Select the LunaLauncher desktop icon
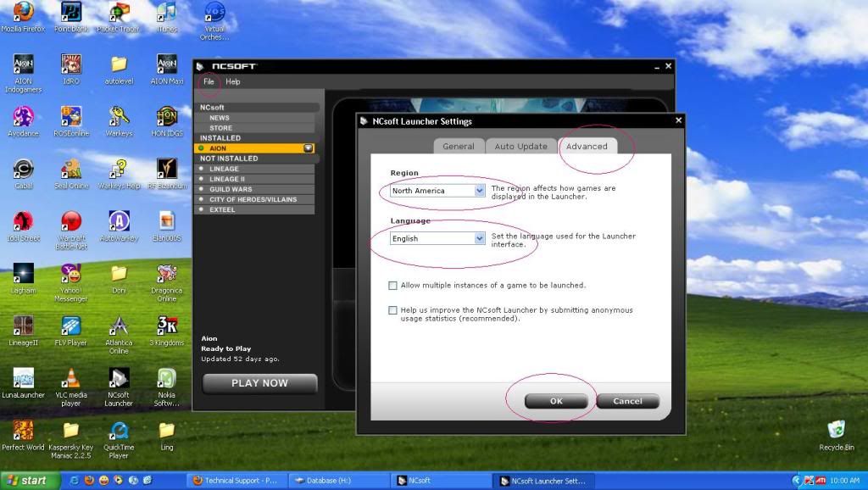 point(23,378)
